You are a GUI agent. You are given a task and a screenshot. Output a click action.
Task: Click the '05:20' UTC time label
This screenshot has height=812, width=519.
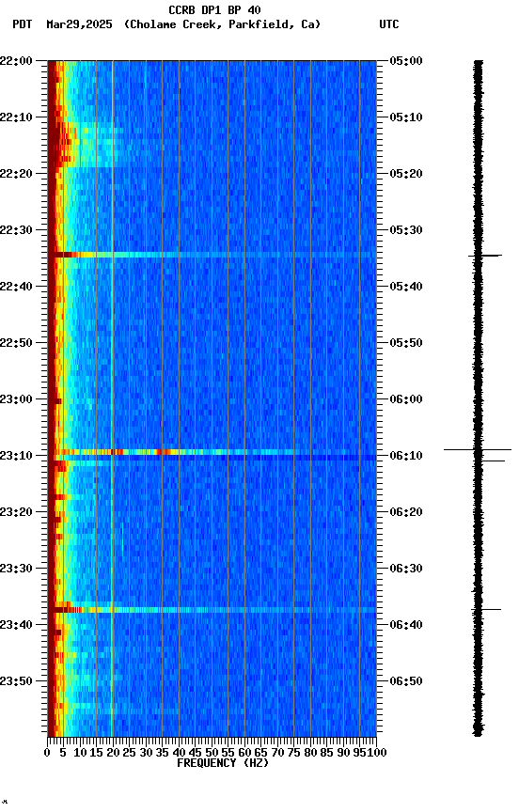point(406,174)
